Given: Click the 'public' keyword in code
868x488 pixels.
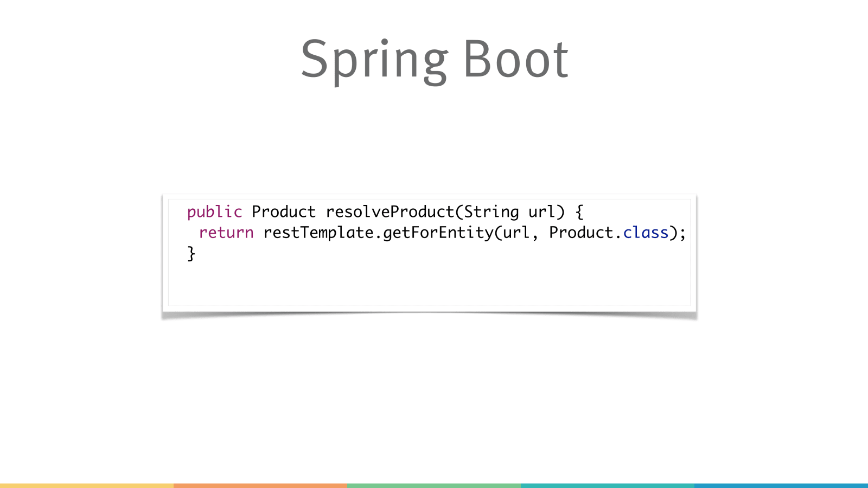Looking at the screenshot, I should tap(214, 211).
